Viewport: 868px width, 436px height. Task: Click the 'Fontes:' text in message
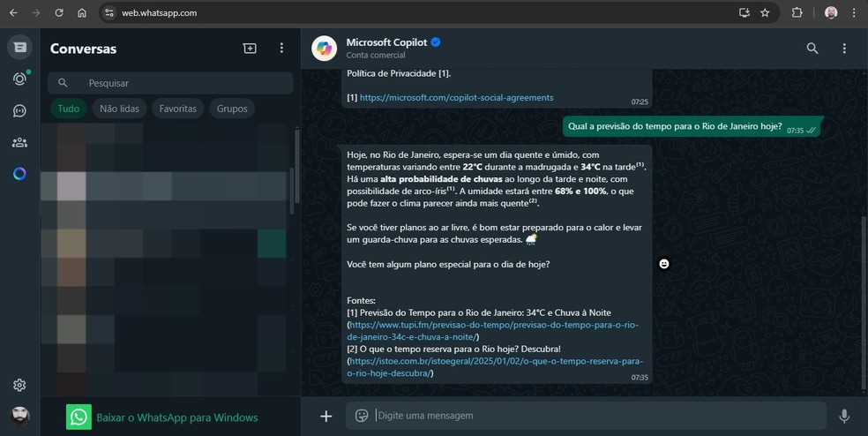click(x=361, y=301)
